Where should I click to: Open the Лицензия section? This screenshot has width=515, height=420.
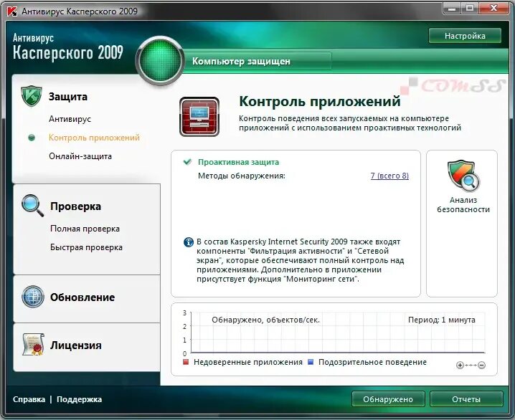pos(76,345)
